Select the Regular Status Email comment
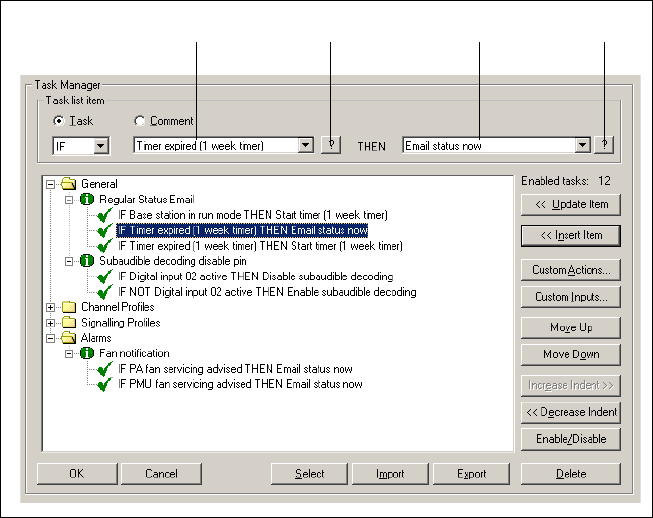 (147, 199)
